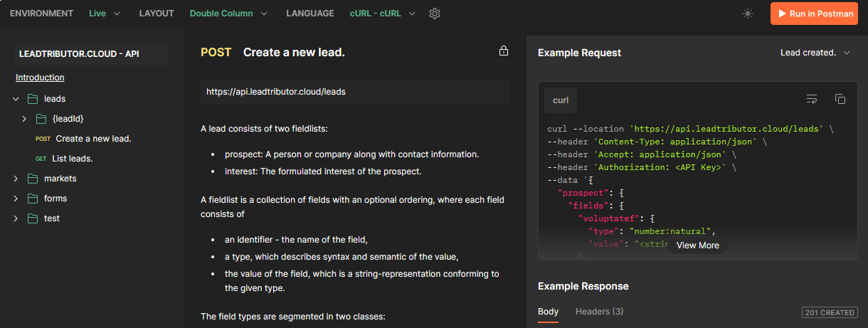Collapse the leads folder chevron

coord(16,99)
